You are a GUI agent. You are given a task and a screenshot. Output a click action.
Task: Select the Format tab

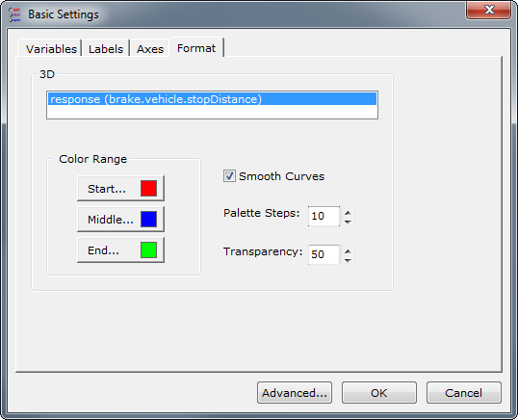(x=196, y=48)
